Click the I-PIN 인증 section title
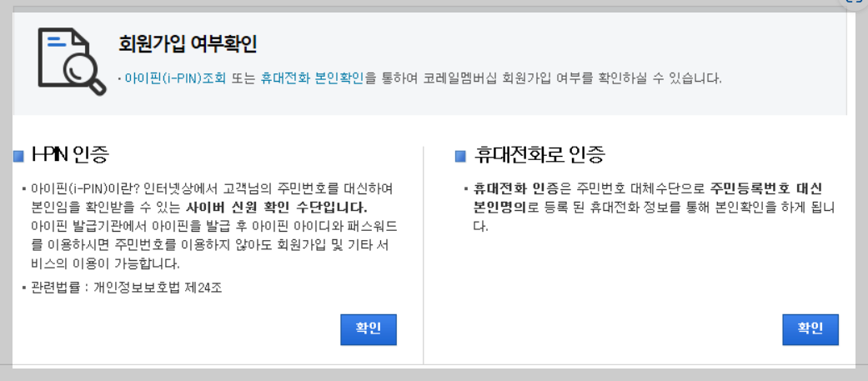This screenshot has height=381, width=868. 69,156
